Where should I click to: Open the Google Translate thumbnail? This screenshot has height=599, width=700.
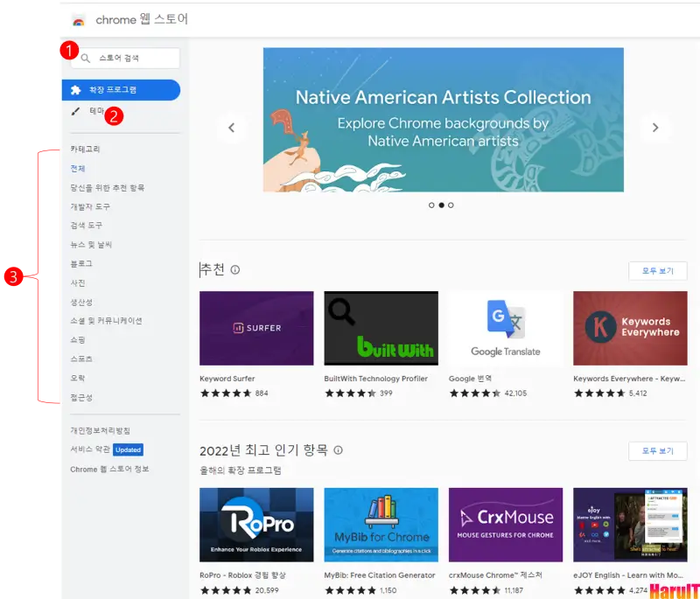[506, 328]
